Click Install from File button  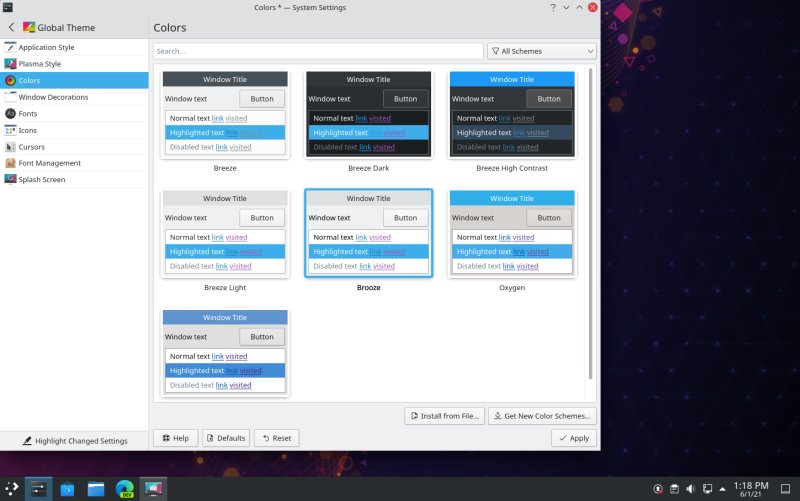444,416
